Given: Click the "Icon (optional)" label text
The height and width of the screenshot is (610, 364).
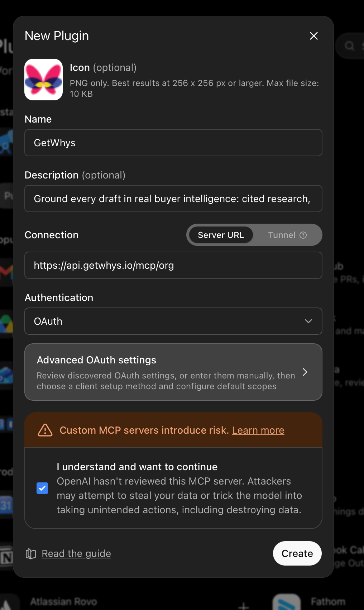Looking at the screenshot, I should point(103,68).
